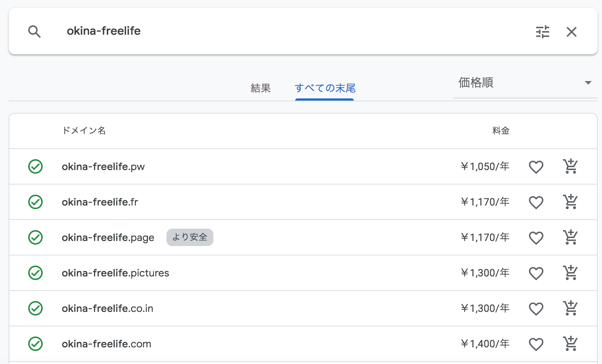This screenshot has height=364, width=602.
Task: Favorite okina-freelife.co.in with the heart icon
Action: (536, 309)
